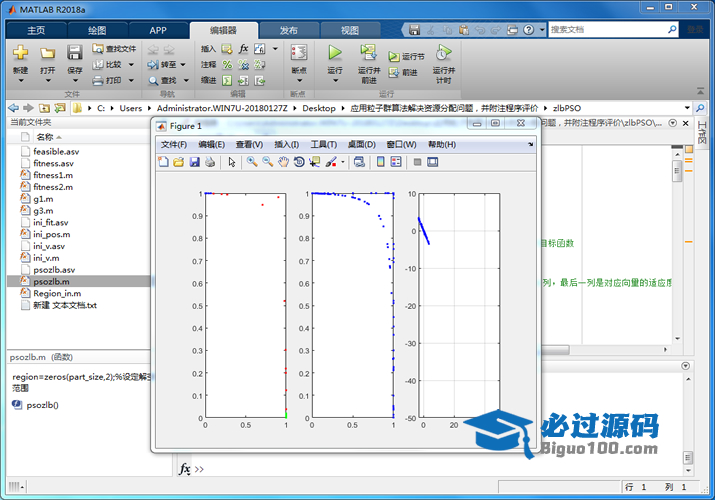Click Insert Legend icon in Figure 1

click(396, 162)
